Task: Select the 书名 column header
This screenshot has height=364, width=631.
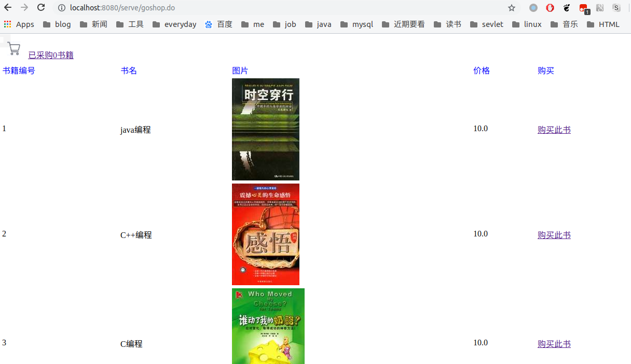Action: pos(129,71)
